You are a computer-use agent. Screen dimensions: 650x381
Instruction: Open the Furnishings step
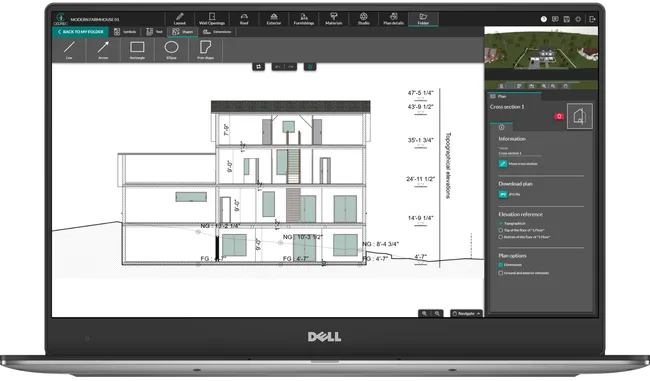(304, 19)
